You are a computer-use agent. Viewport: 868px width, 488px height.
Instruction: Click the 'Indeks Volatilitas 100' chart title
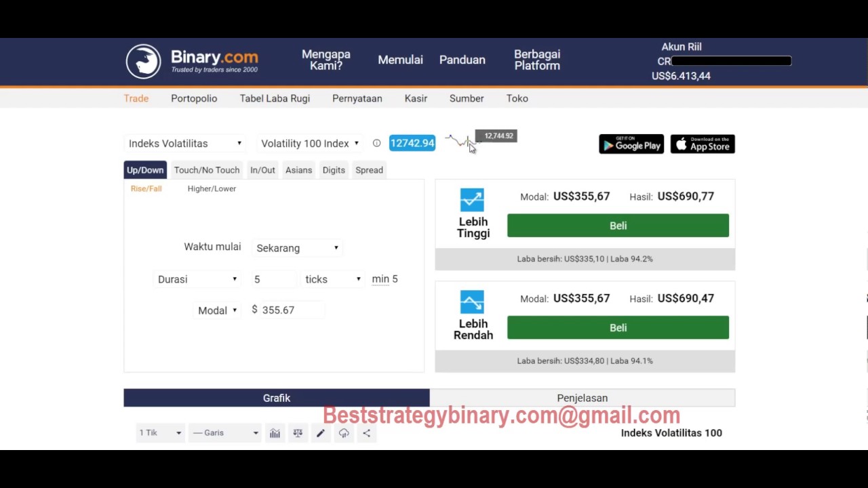(671, 433)
